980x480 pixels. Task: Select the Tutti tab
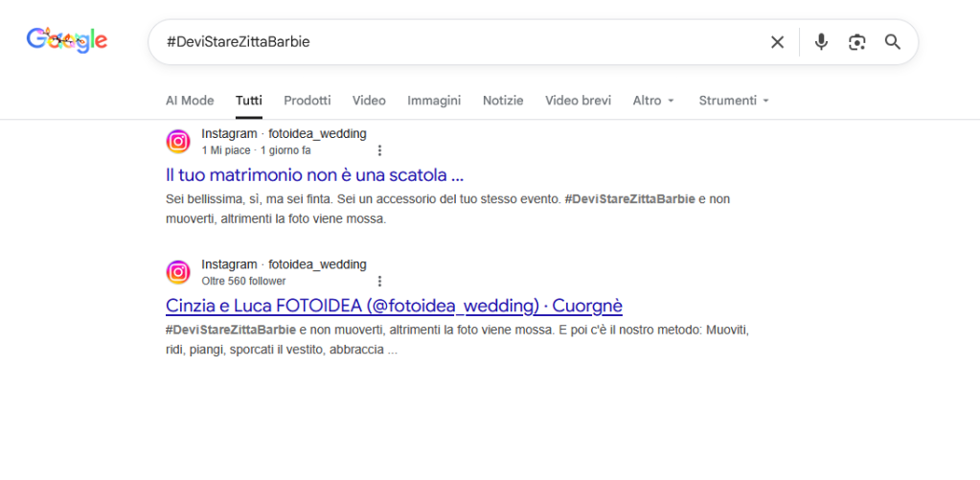click(x=249, y=101)
